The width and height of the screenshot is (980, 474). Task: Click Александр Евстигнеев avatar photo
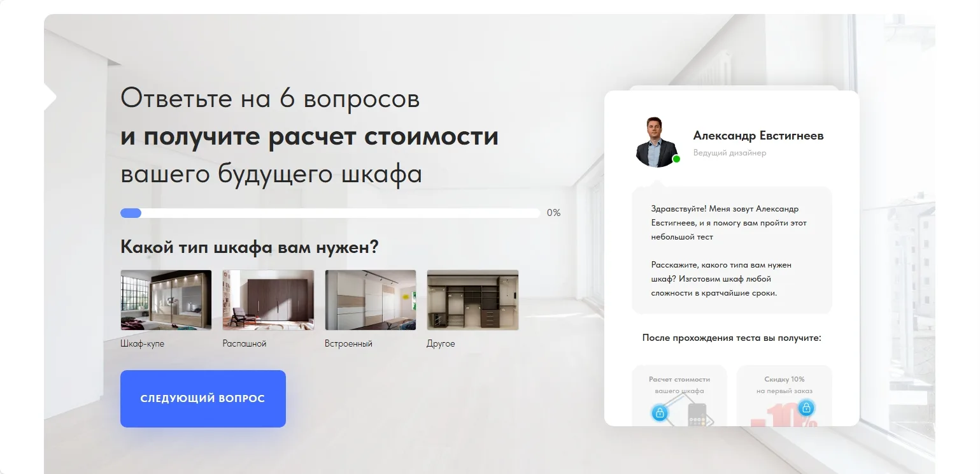658,141
